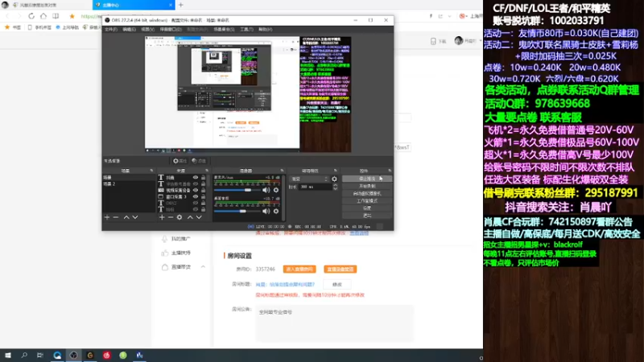The image size is (644, 362).
Task: Switch to the first browser tab
Action: pyautogui.click(x=46, y=5)
